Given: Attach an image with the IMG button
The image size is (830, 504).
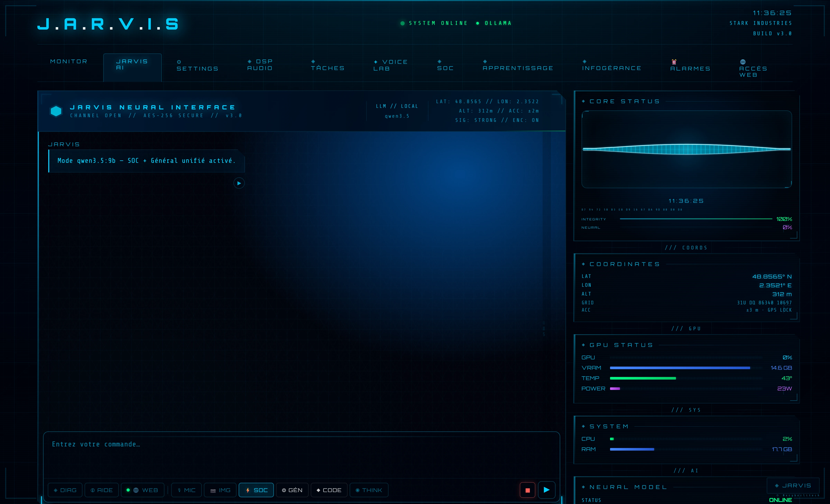Looking at the screenshot, I should pyautogui.click(x=220, y=490).
